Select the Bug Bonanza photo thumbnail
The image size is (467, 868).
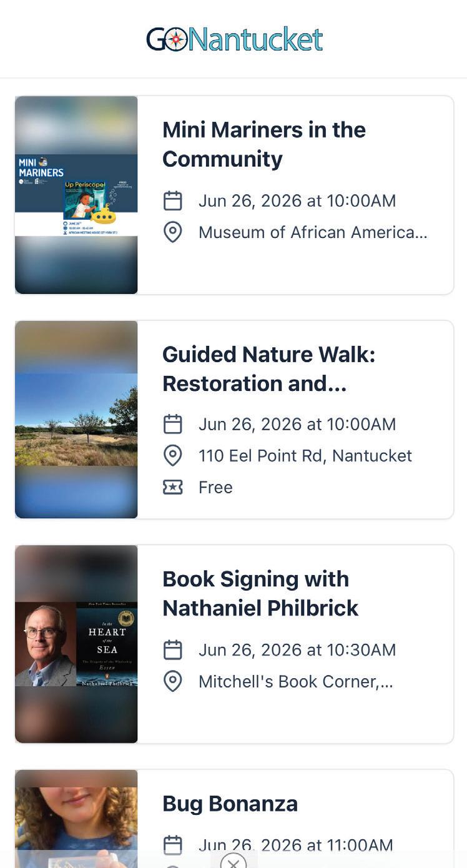(x=76, y=819)
